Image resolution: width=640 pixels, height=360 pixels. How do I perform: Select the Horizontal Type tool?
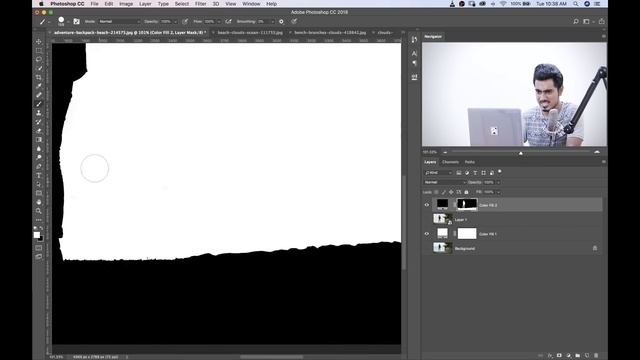[x=39, y=176]
